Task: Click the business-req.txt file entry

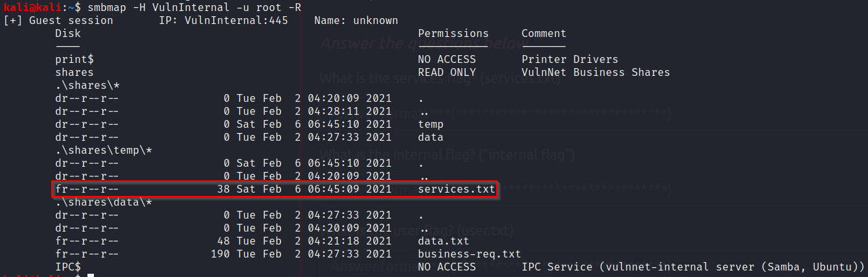Action: coord(469,254)
